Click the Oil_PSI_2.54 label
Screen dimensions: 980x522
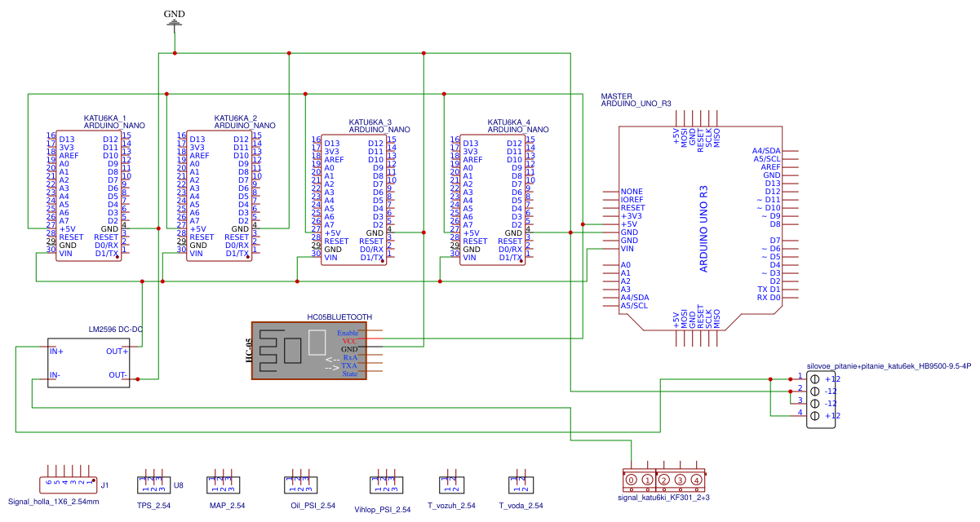(313, 506)
